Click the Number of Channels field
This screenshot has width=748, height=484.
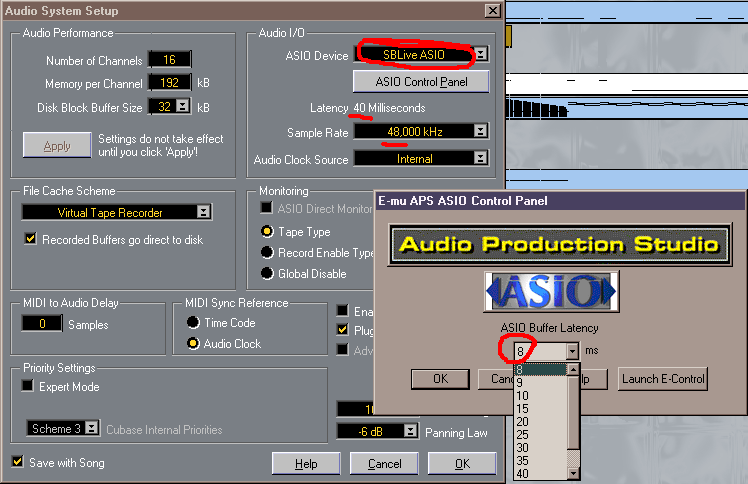[x=170, y=60]
